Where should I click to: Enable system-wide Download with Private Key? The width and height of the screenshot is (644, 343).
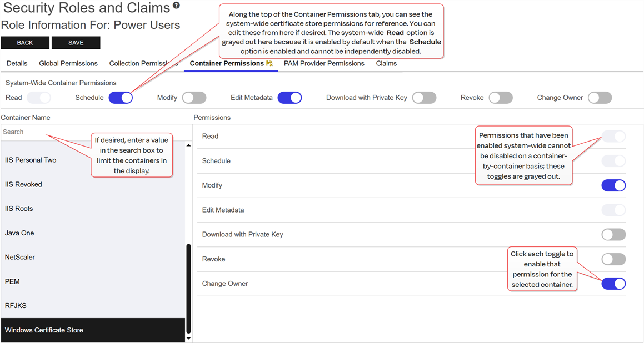pyautogui.click(x=424, y=98)
